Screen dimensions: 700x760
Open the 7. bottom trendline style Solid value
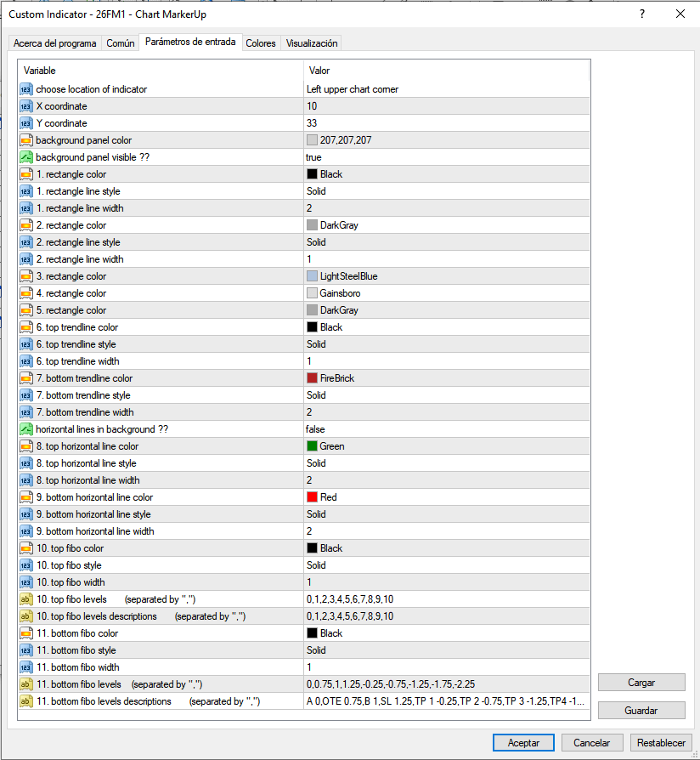pos(447,395)
